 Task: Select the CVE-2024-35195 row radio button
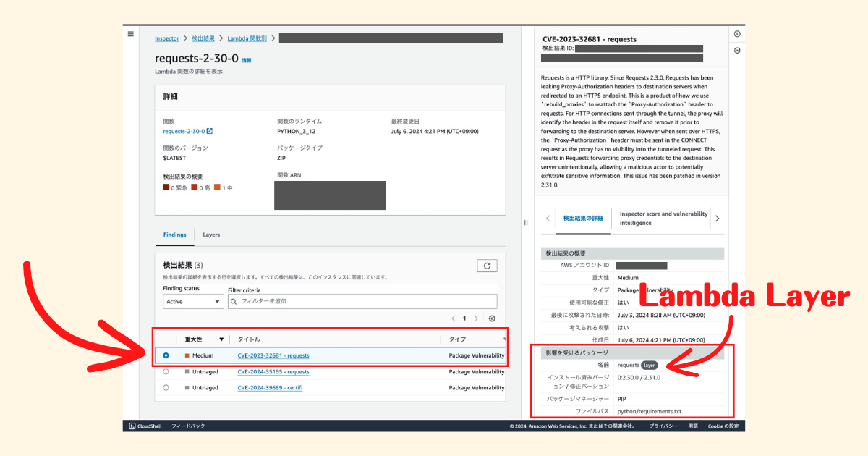pos(166,371)
